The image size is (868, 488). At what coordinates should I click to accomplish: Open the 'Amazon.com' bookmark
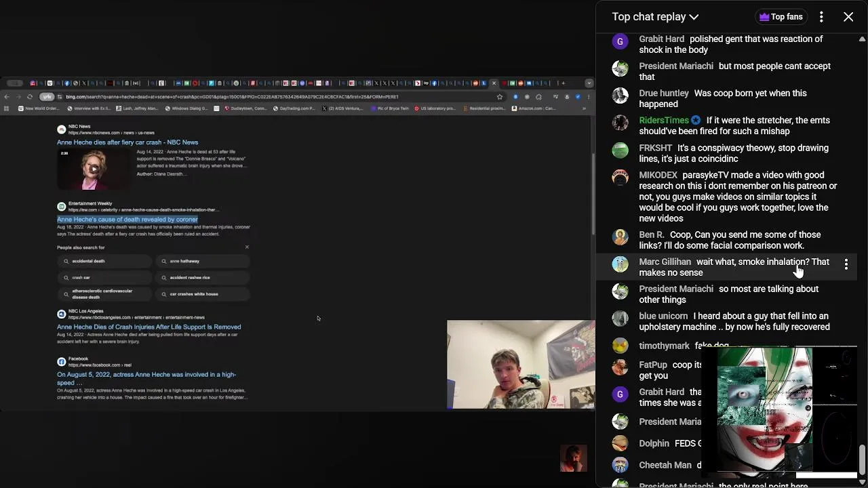pyautogui.click(x=534, y=108)
